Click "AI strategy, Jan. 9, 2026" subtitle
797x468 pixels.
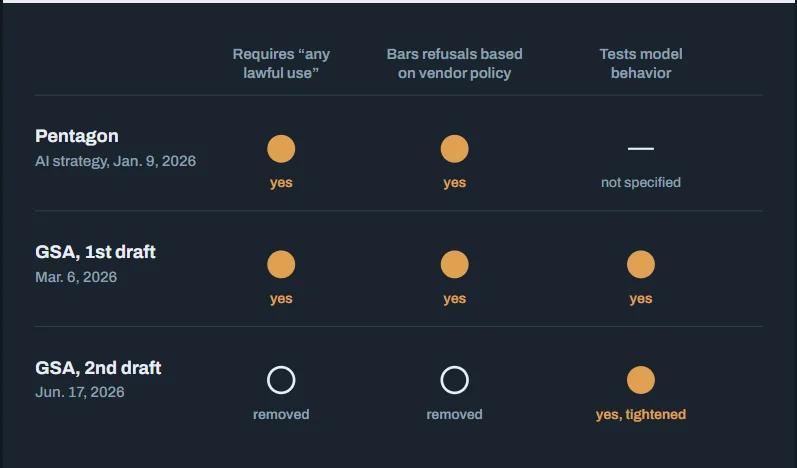pyautogui.click(x=115, y=161)
